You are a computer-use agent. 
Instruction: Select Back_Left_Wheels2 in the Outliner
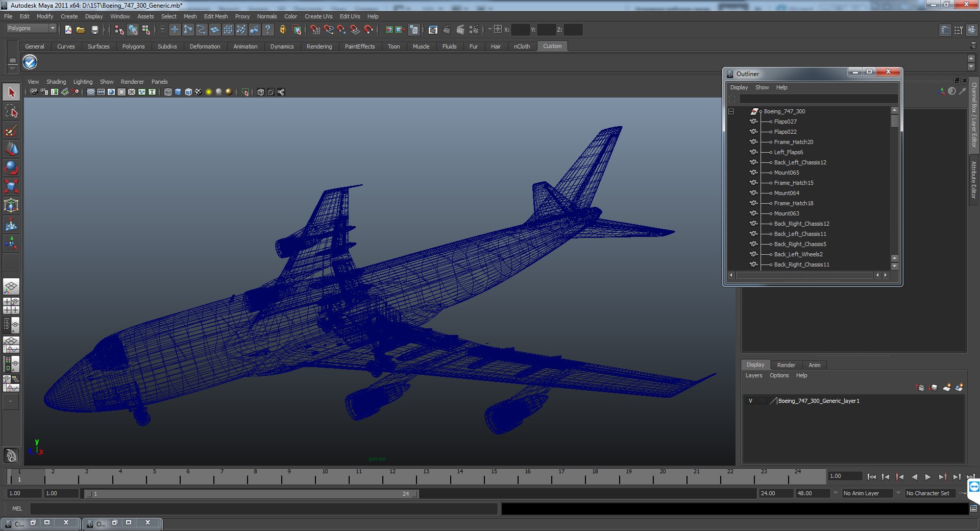[x=798, y=254]
